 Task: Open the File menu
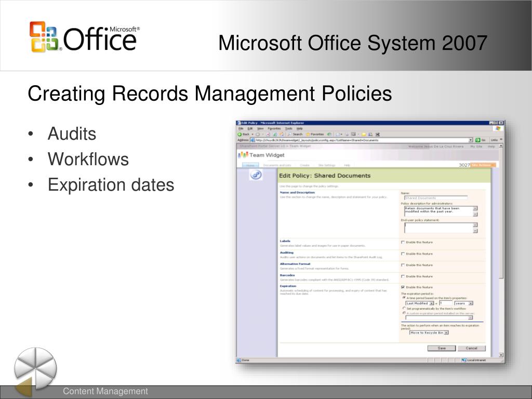[241, 129]
